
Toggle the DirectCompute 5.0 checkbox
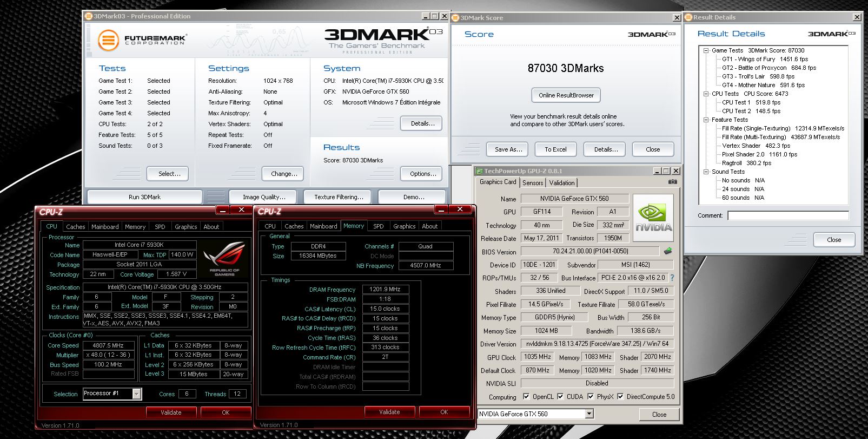620,397
